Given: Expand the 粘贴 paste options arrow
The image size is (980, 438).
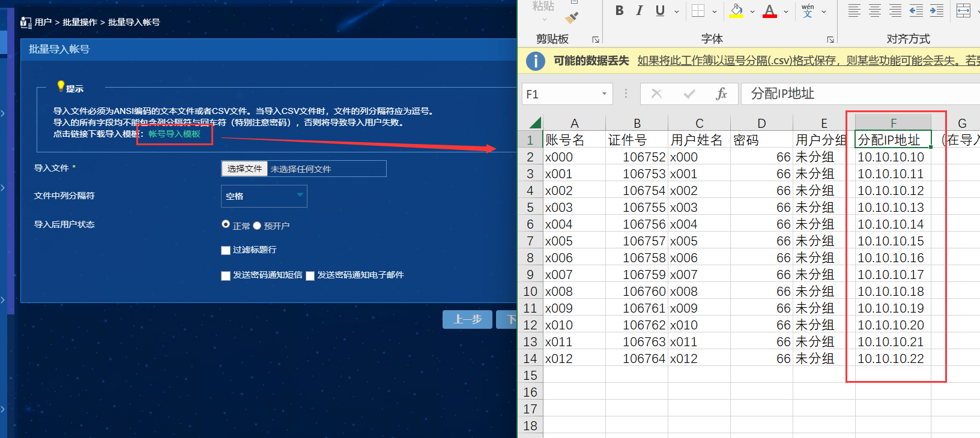Looking at the screenshot, I should click(x=544, y=19).
